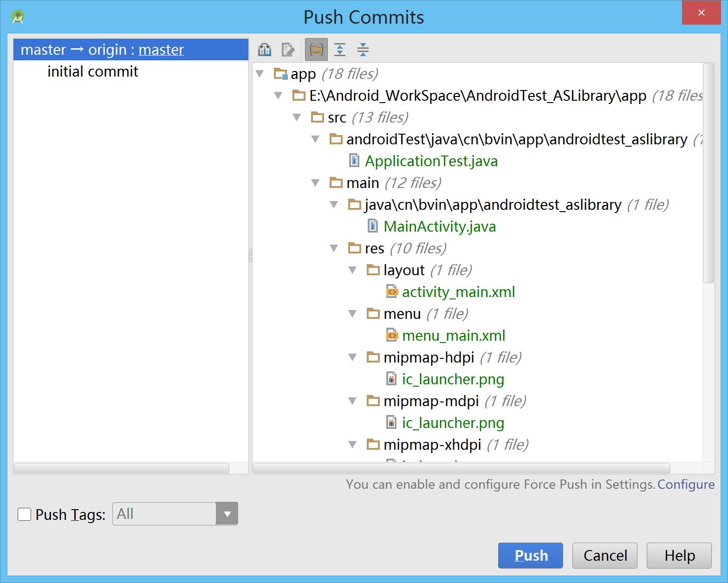Image resolution: width=728 pixels, height=583 pixels.
Task: Collapse the E:\Android_WorkSpace path node
Action: point(279,96)
